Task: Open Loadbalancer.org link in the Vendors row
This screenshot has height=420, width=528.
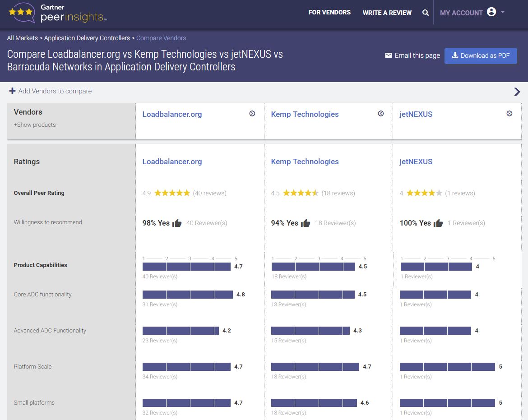Action: click(x=172, y=115)
